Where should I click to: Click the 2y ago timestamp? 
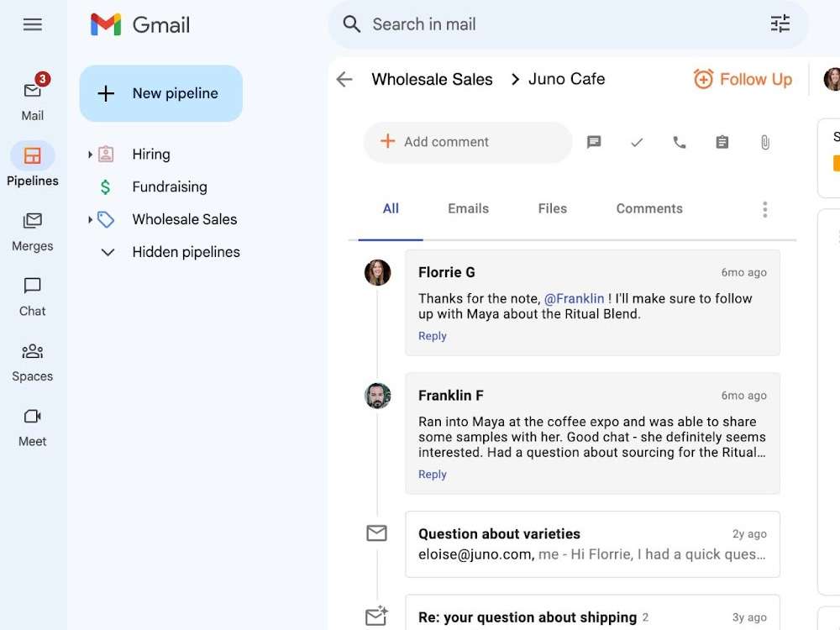[749, 533]
